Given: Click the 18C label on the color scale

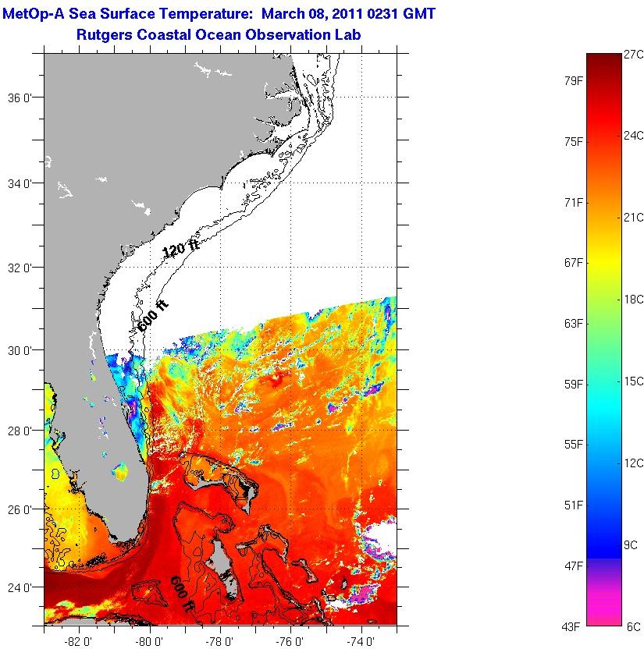Looking at the screenshot, I should [634, 300].
